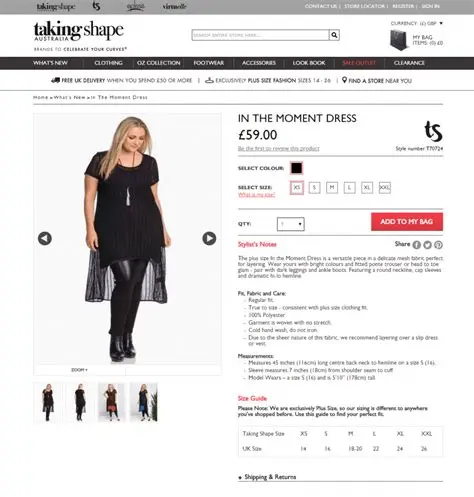Open the currency GBP dropdown
The height and width of the screenshot is (497, 474).
[x=417, y=23]
